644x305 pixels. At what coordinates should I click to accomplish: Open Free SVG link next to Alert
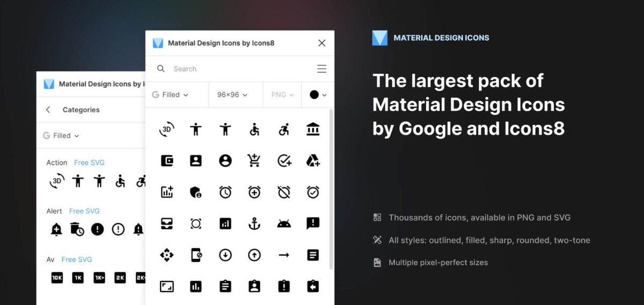pos(84,211)
